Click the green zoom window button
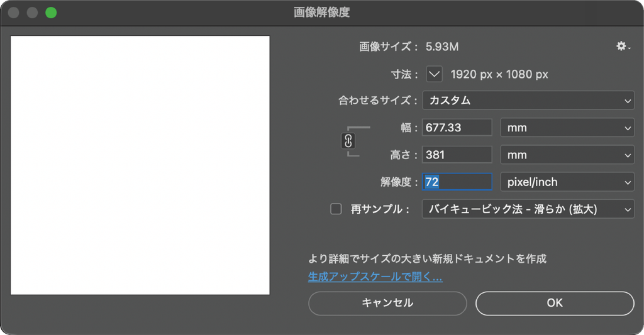The width and height of the screenshot is (644, 335). 51,13
